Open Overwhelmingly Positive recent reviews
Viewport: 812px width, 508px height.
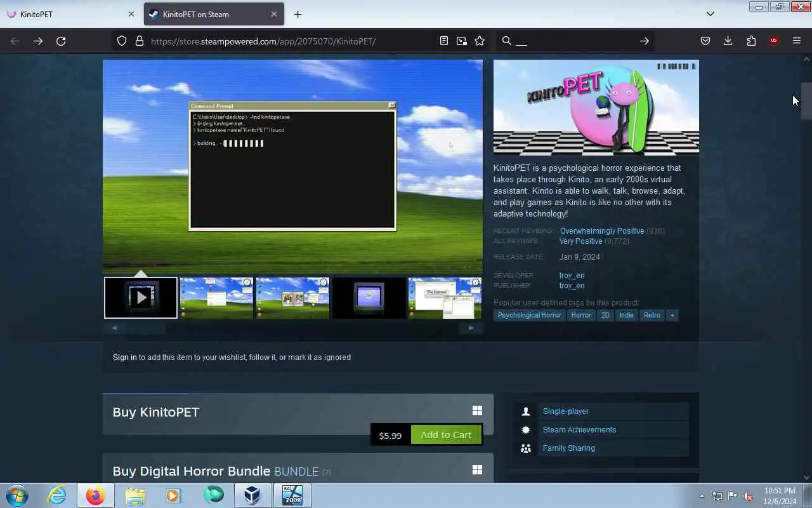pyautogui.click(x=601, y=231)
